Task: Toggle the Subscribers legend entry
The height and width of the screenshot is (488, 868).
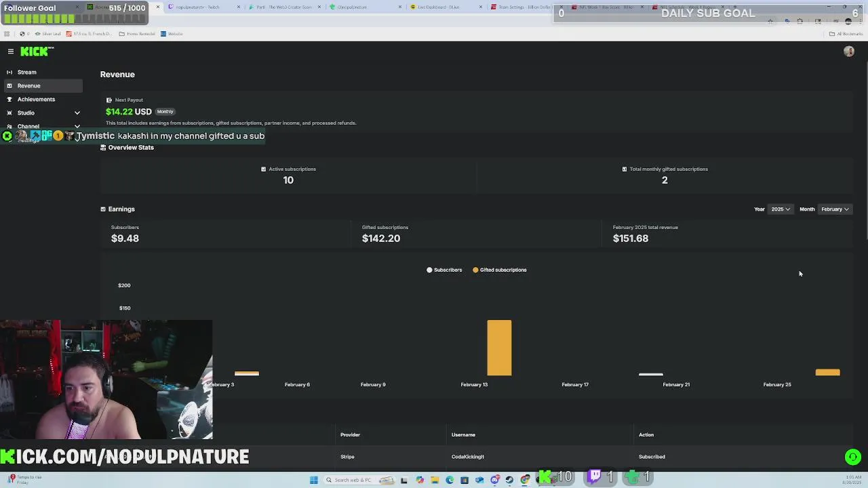Action: (x=444, y=270)
